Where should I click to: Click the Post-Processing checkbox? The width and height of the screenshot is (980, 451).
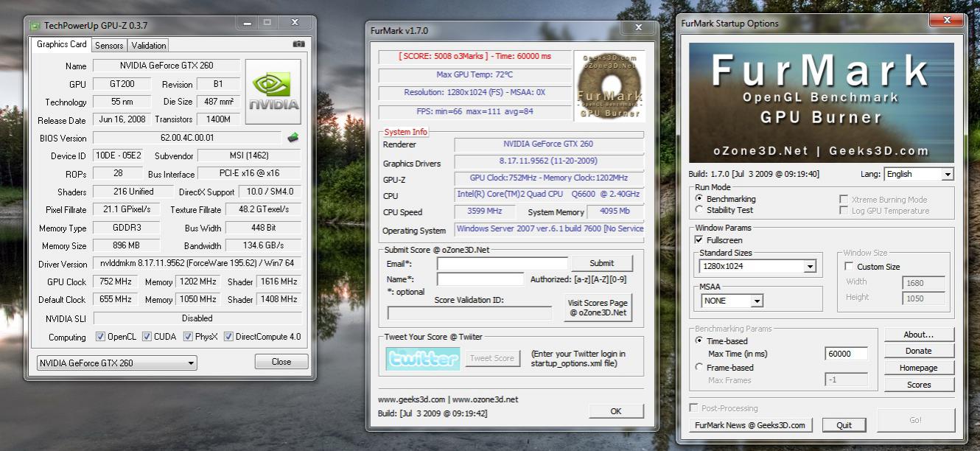(x=693, y=408)
